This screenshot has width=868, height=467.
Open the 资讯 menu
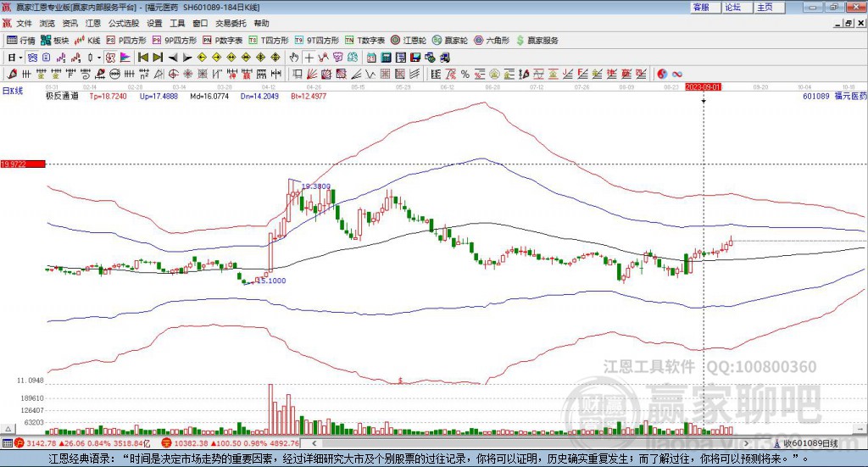tap(70, 23)
